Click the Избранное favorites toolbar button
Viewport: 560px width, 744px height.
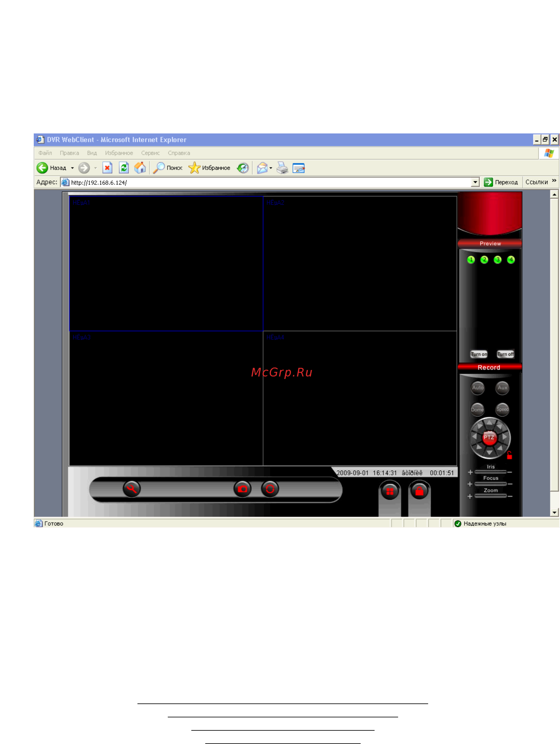(x=209, y=168)
